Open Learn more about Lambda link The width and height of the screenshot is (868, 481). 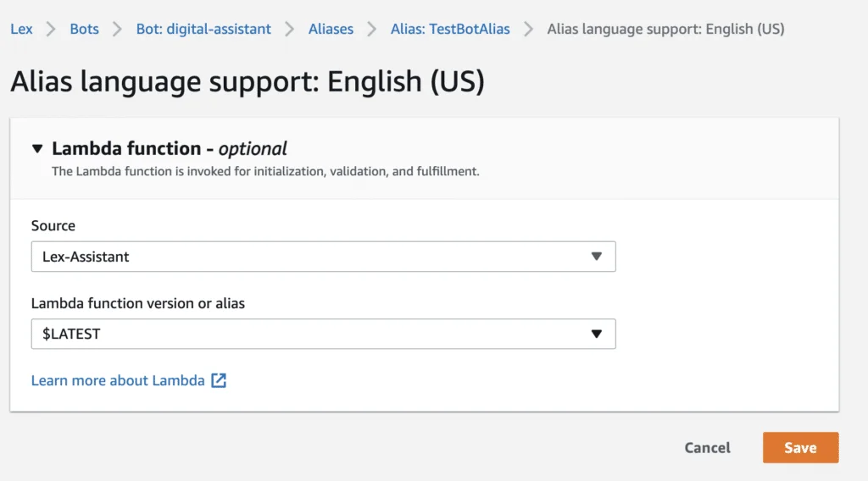pyautogui.click(x=118, y=380)
